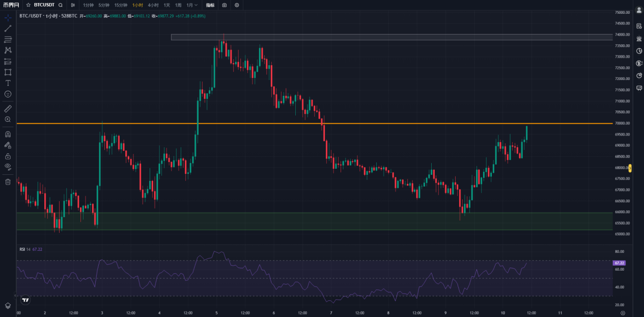Viewport: 644px width, 317px height.
Task: Switch to the 15分钟 timeframe
Action: [x=121, y=5]
